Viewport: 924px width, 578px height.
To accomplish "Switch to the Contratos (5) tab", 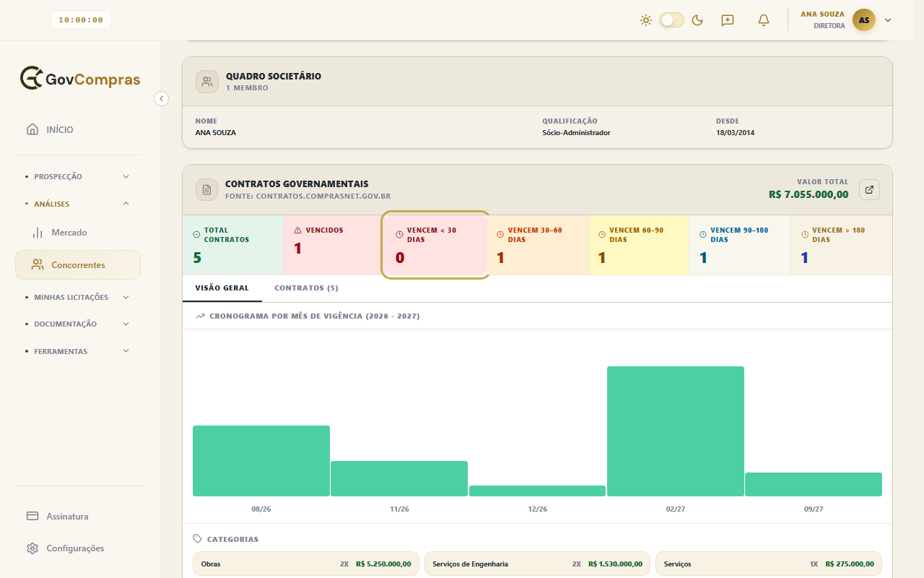I will pos(306,288).
